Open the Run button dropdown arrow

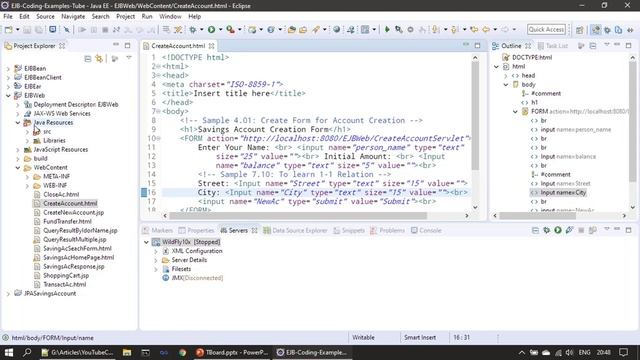pos(220,29)
